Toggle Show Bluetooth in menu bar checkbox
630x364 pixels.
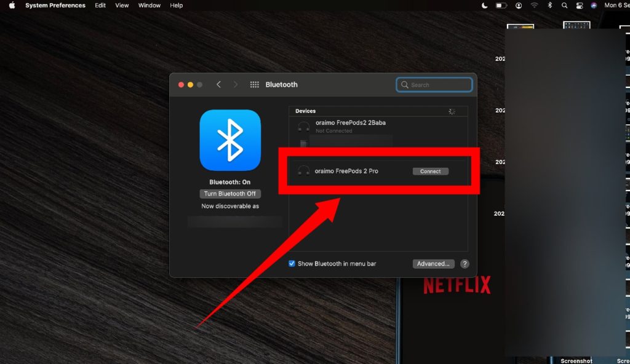tap(292, 264)
